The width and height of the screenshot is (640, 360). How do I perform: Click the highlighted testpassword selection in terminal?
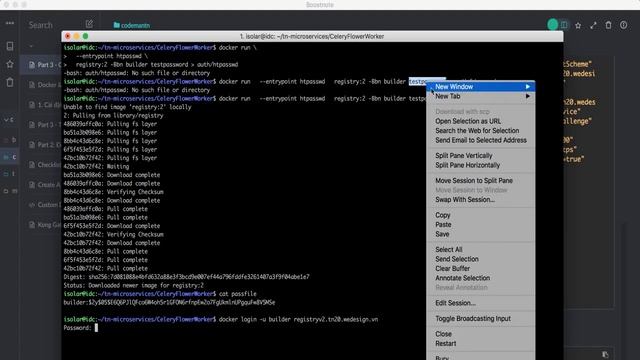(418, 82)
